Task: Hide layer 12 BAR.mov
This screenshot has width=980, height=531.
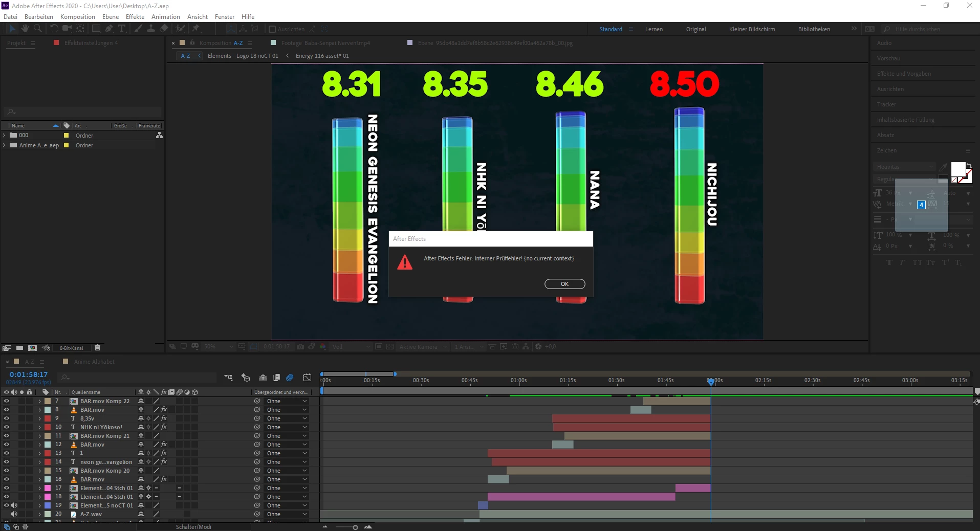Action: point(6,445)
